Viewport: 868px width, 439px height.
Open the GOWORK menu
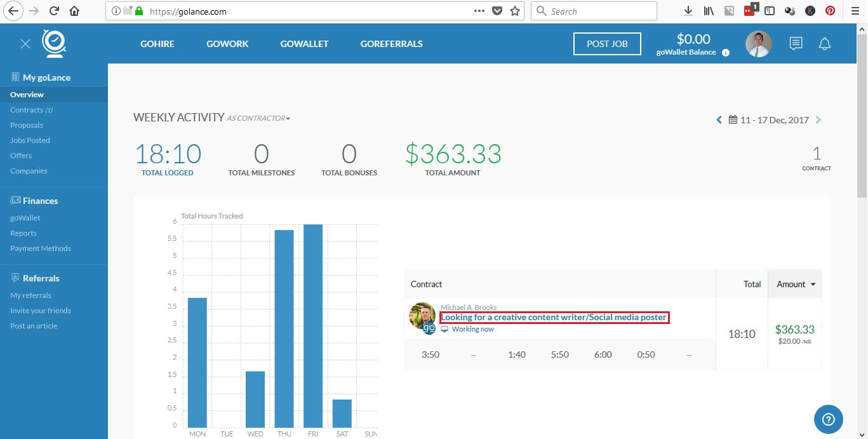227,44
